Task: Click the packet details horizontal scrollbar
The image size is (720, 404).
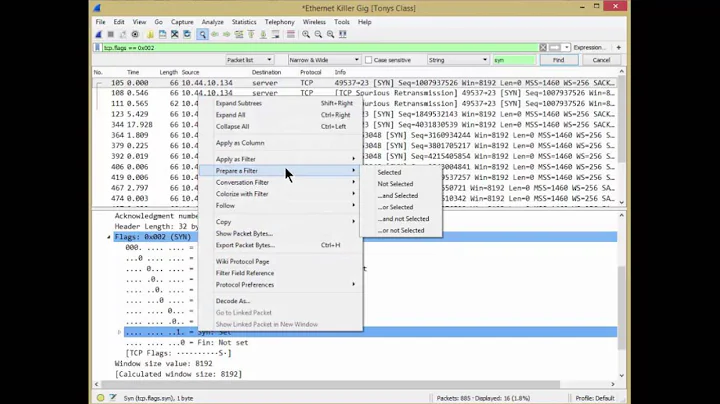Action: [331, 384]
